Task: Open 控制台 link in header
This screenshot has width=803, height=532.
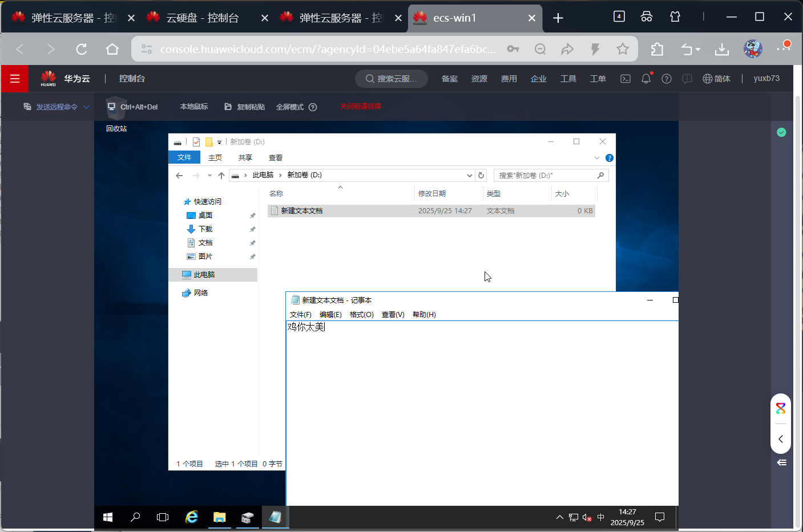Action: (132, 79)
